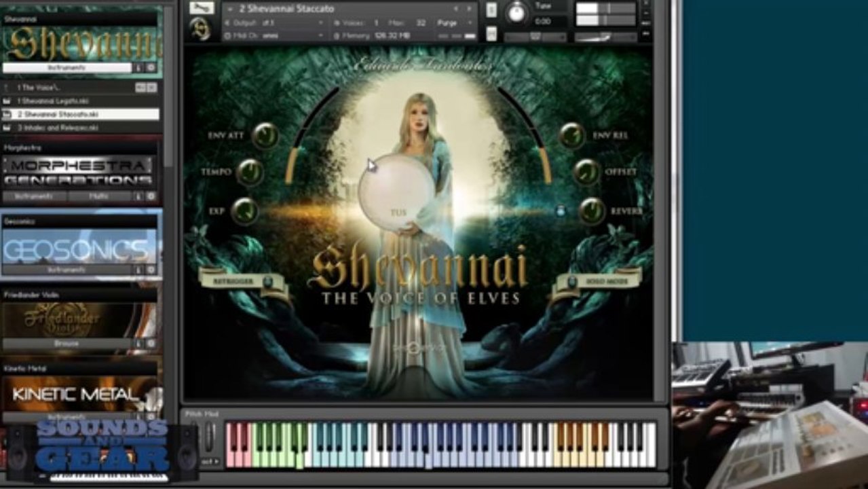Click the instrument icon below the wrench
Screen dimensions: 868x489
tap(200, 29)
